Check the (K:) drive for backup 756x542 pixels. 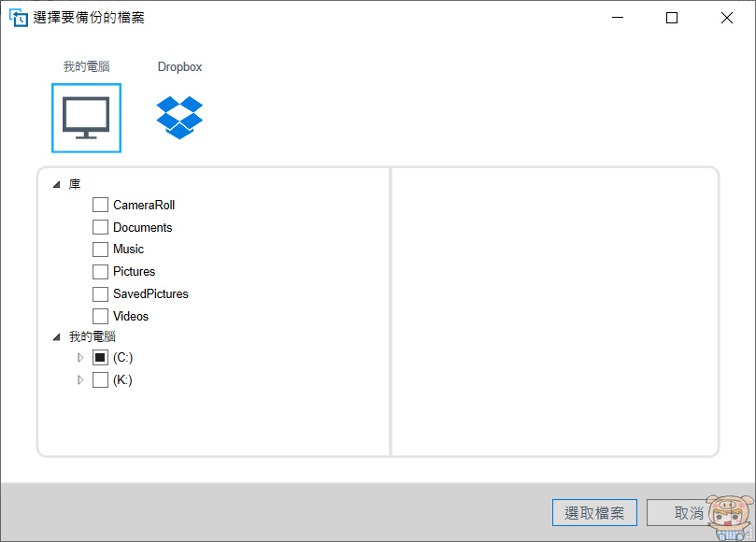100,379
